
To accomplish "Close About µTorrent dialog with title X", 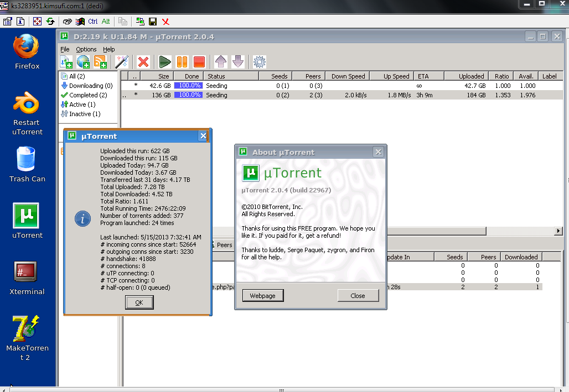I will 378,152.
